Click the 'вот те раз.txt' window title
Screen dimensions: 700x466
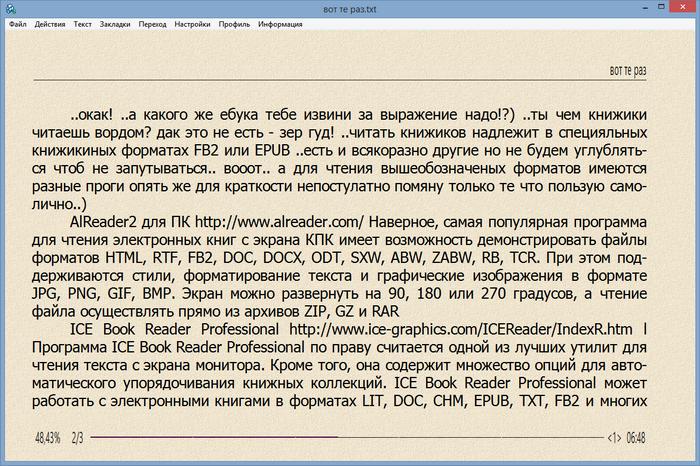350,9
